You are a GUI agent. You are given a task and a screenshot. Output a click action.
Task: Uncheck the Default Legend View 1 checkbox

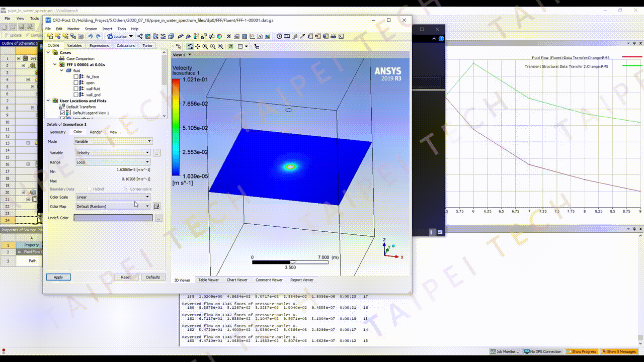click(x=62, y=113)
